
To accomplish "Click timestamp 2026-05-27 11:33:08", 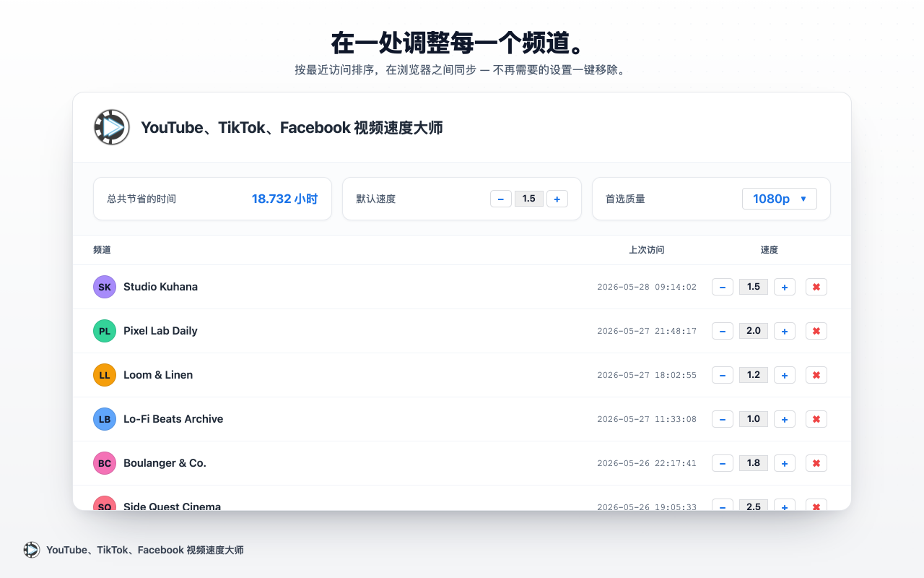I will [x=647, y=419].
